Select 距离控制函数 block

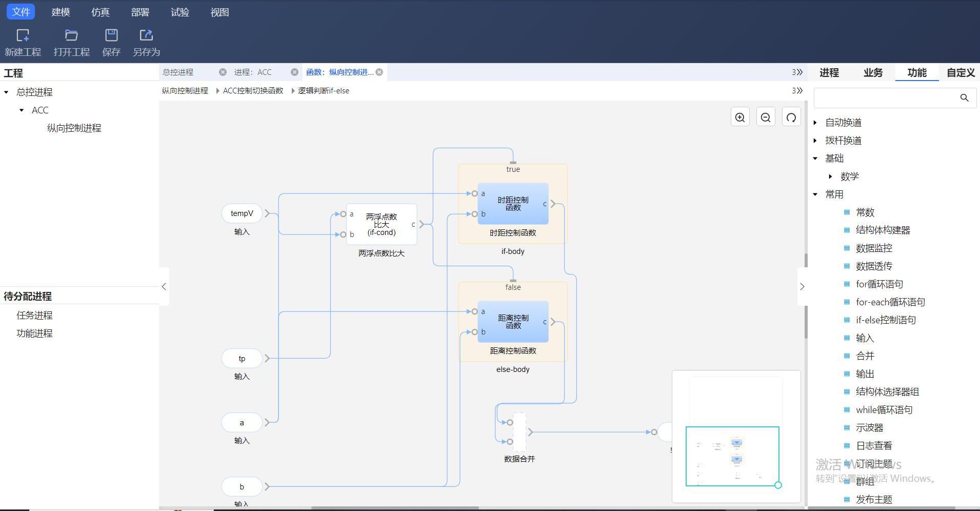click(513, 322)
